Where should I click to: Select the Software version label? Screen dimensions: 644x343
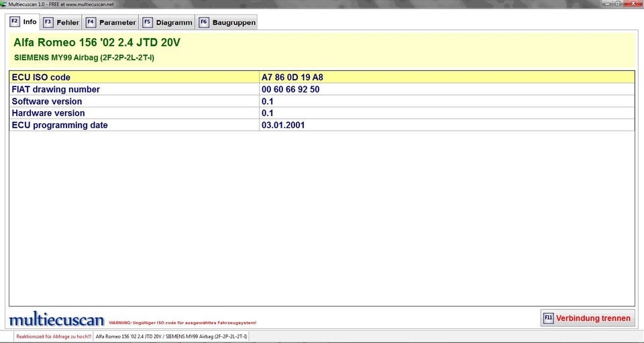47,101
